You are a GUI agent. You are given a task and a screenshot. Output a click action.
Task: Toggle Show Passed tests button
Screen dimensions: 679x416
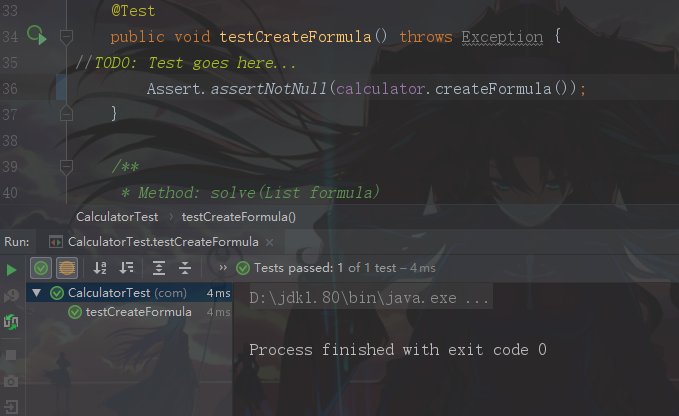click(x=41, y=268)
